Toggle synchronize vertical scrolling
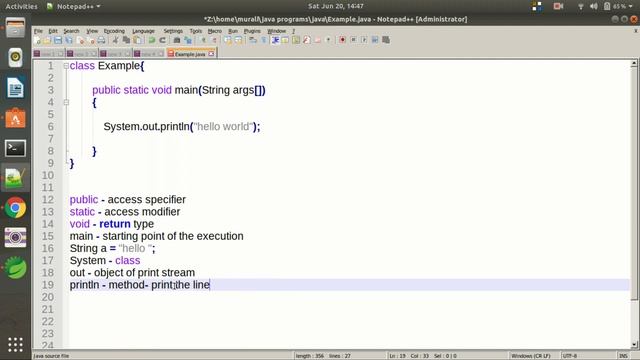 (x=227, y=40)
